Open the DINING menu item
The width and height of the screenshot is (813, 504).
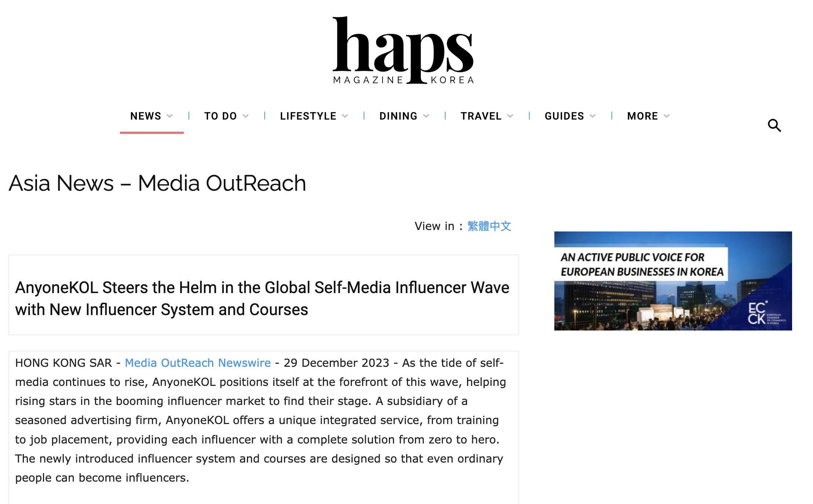tap(398, 116)
